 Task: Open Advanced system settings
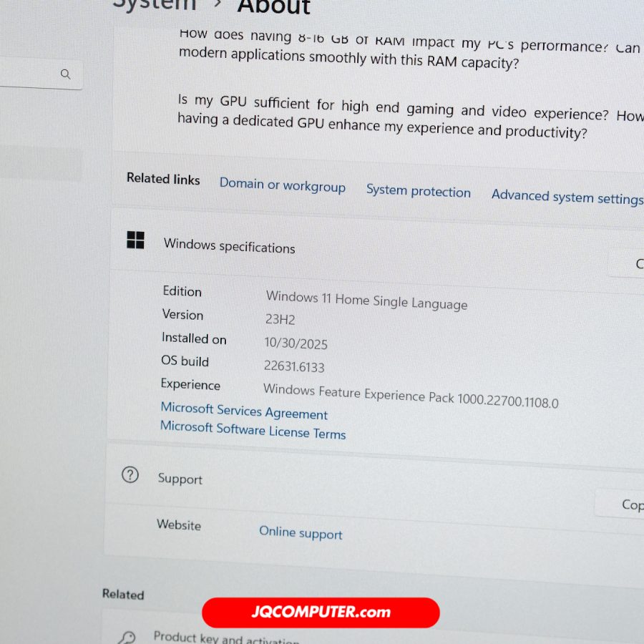566,197
